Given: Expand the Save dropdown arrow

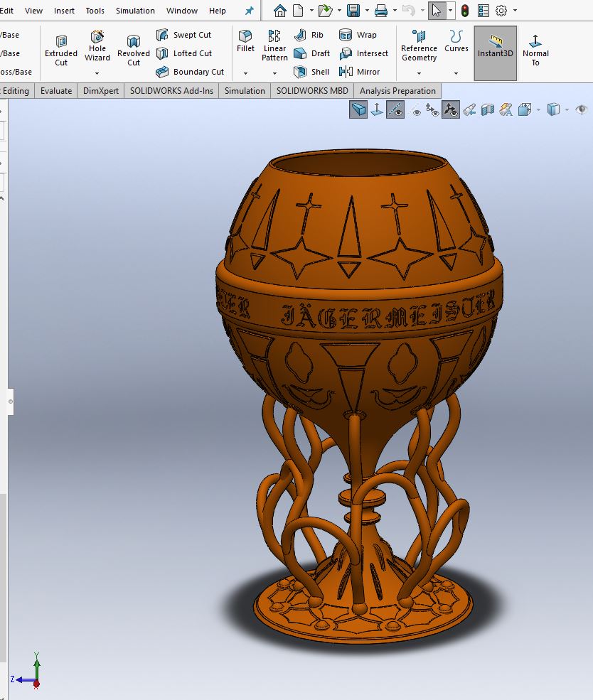Looking at the screenshot, I should click(367, 10).
